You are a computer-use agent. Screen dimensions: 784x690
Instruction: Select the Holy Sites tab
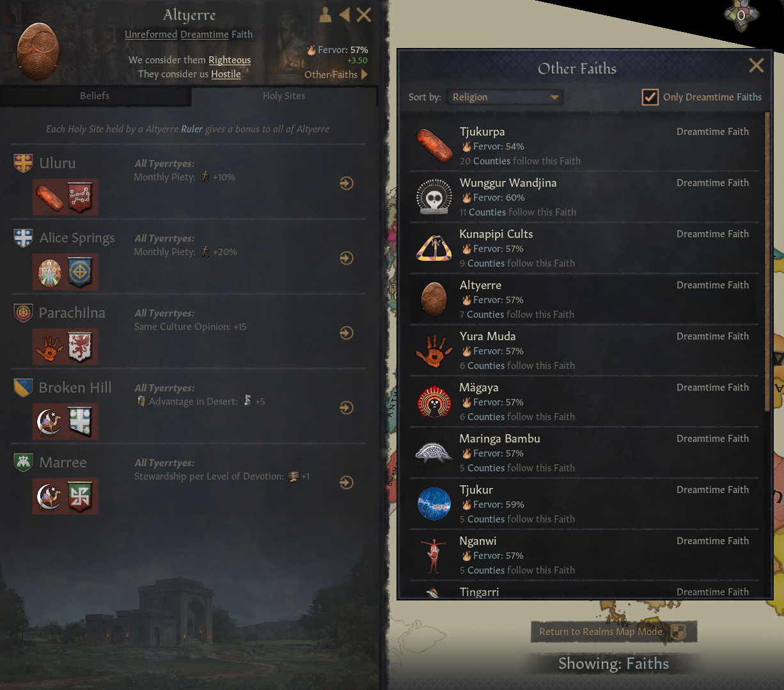pyautogui.click(x=284, y=96)
